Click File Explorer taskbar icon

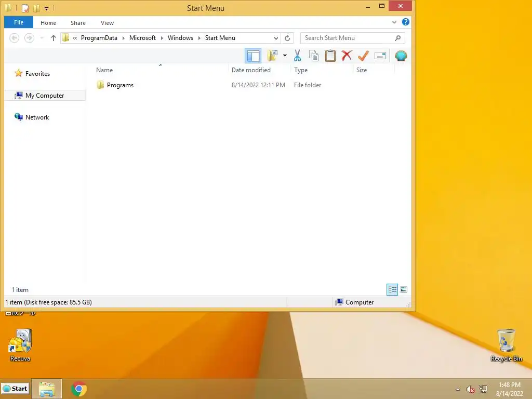coord(47,389)
